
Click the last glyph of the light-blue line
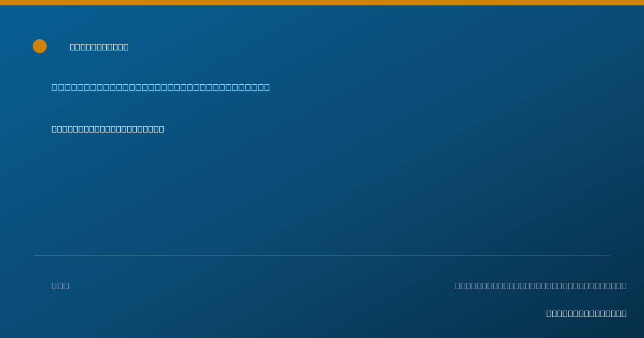click(267, 87)
